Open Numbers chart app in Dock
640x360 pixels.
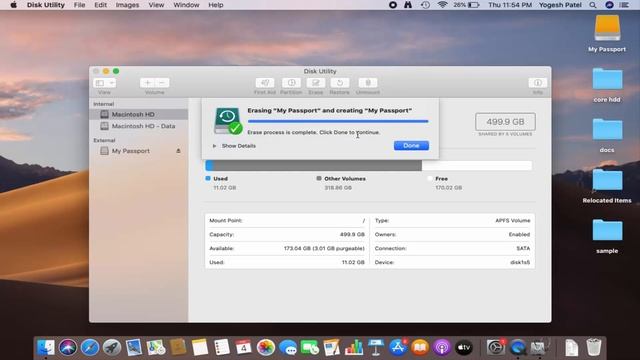(x=353, y=347)
